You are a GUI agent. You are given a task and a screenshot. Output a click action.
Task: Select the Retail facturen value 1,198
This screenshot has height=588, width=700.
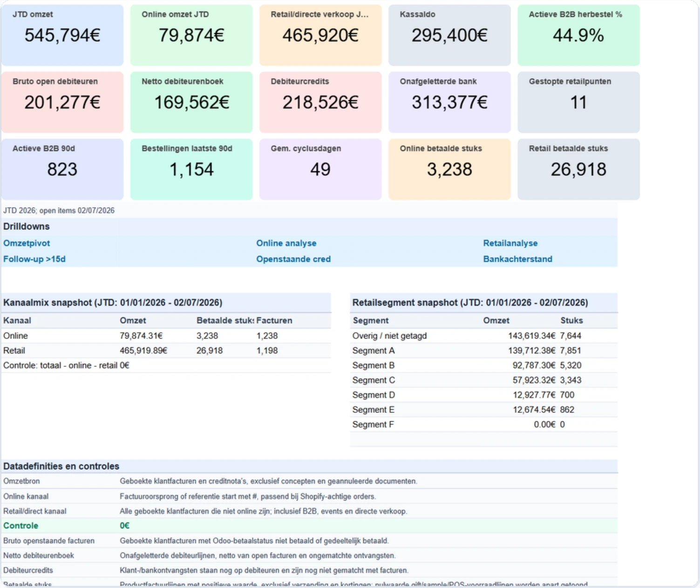coord(267,351)
